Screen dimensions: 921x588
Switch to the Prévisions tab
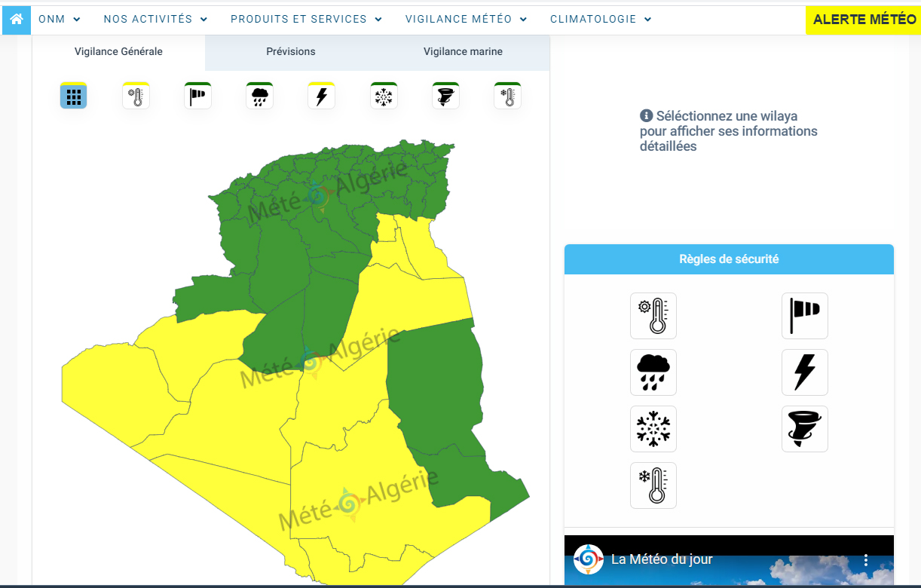[291, 52]
